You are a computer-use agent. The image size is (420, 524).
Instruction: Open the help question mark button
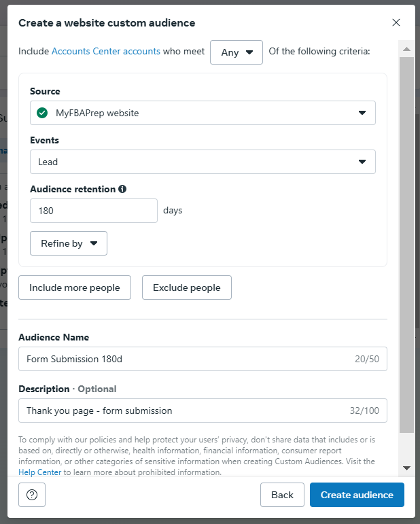pyautogui.click(x=32, y=495)
